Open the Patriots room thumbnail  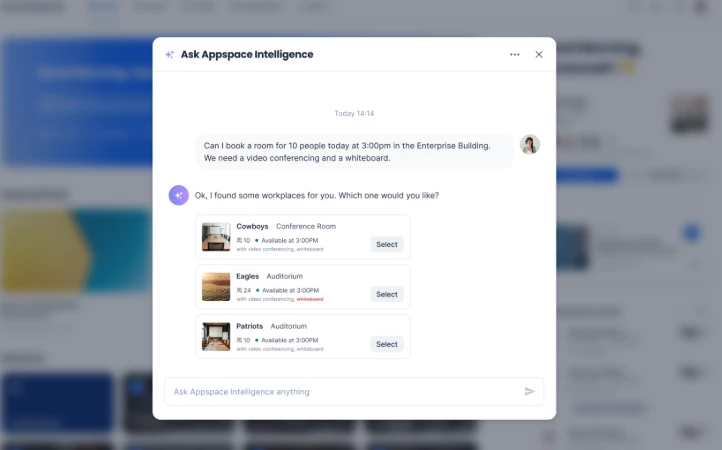(216, 336)
